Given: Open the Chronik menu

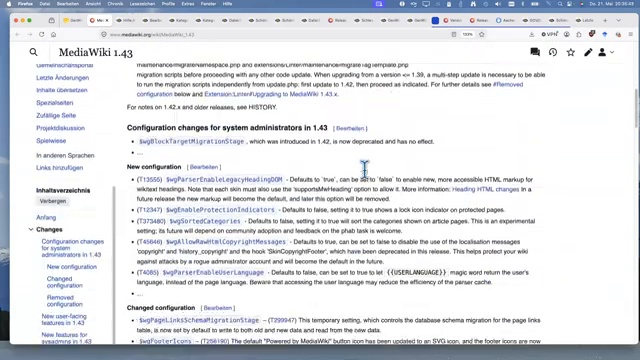Looking at the screenshot, I should [x=115, y=4].
